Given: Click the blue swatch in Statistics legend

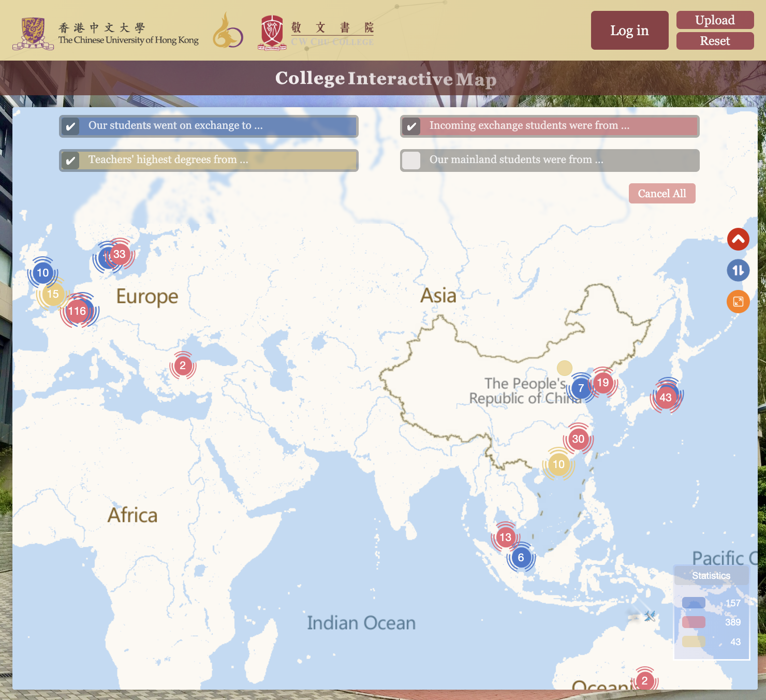Looking at the screenshot, I should coord(694,603).
